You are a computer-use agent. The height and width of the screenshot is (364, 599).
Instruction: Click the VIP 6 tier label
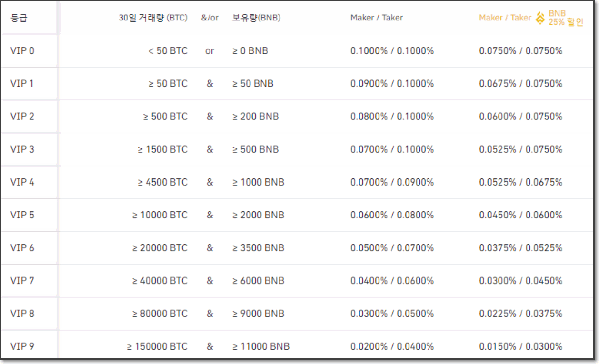(x=22, y=248)
